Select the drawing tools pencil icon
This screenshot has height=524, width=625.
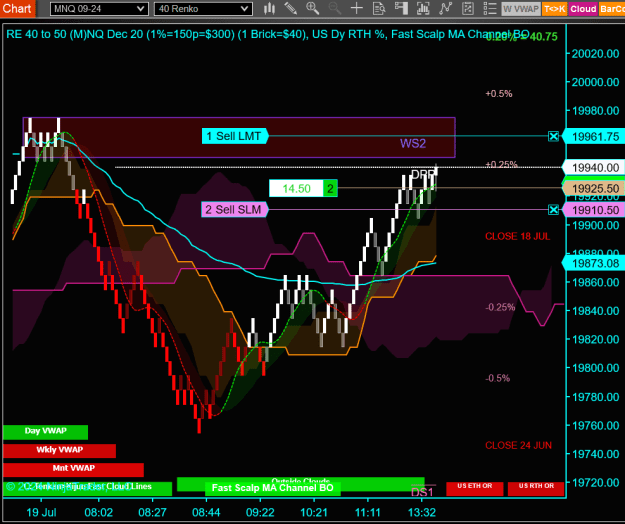coord(291,8)
